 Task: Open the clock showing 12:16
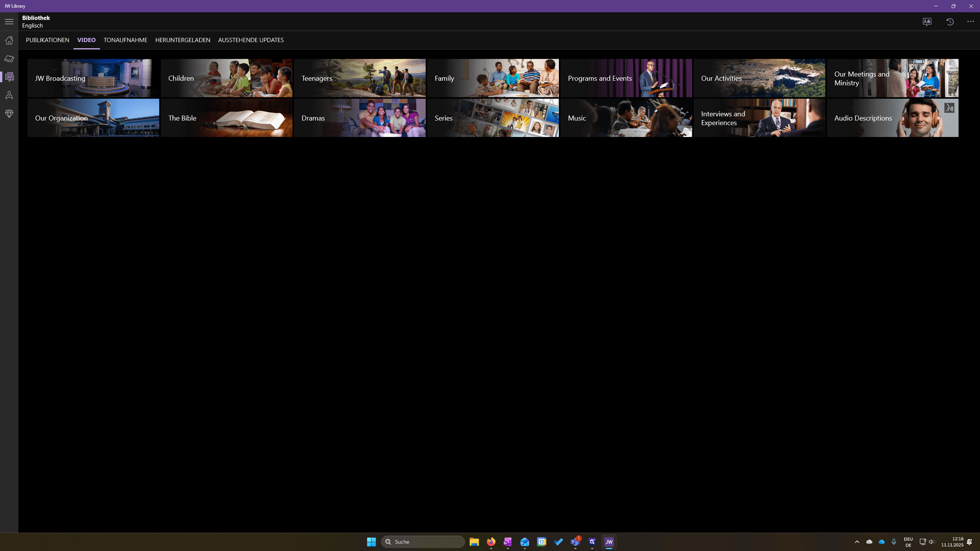[952, 542]
